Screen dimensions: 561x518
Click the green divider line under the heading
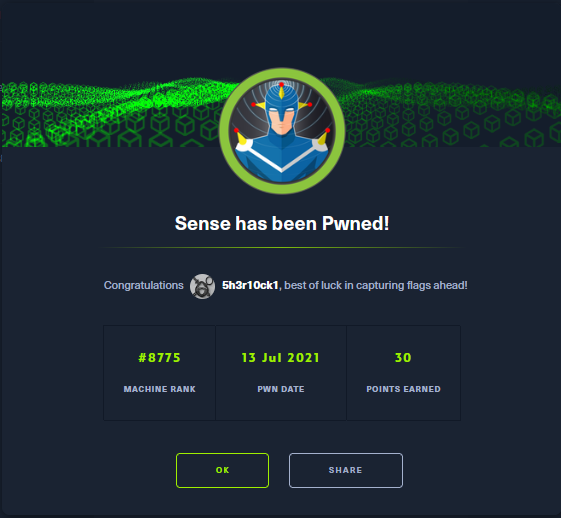pyautogui.click(x=282, y=247)
